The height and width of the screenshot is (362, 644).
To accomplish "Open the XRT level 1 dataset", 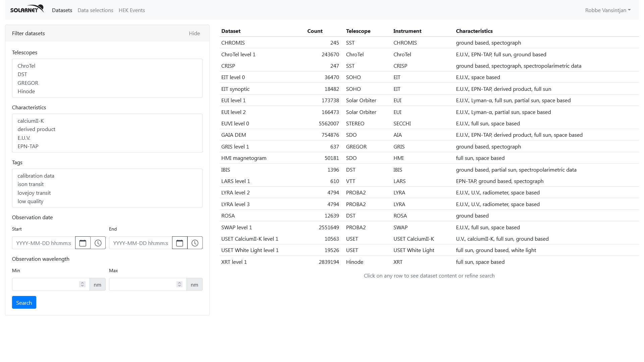I will 429,262.
